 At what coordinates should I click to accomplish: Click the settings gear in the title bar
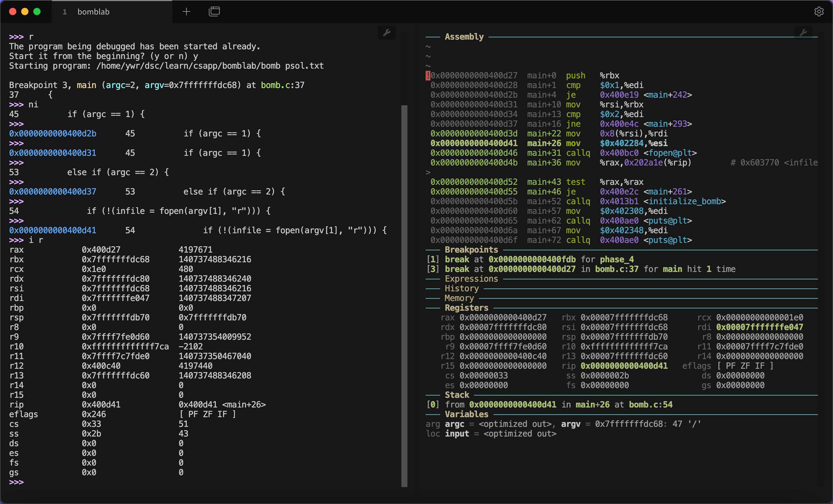[x=819, y=11]
